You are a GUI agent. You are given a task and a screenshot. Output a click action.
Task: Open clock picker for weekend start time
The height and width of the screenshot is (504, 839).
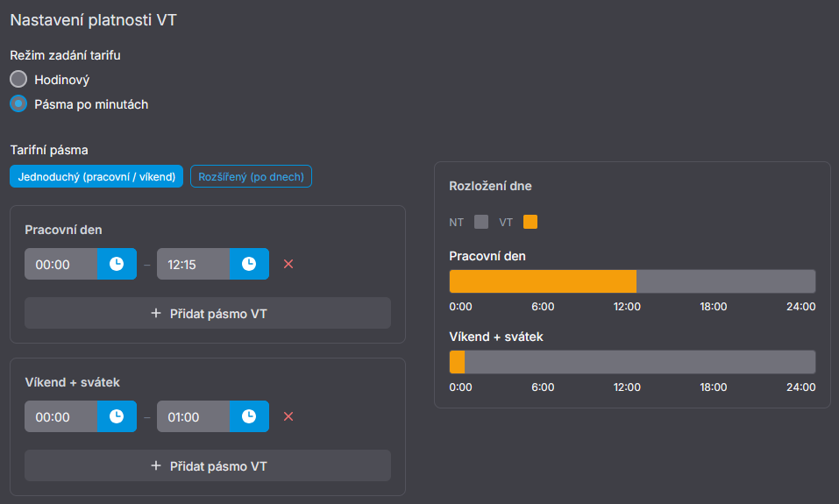117,416
